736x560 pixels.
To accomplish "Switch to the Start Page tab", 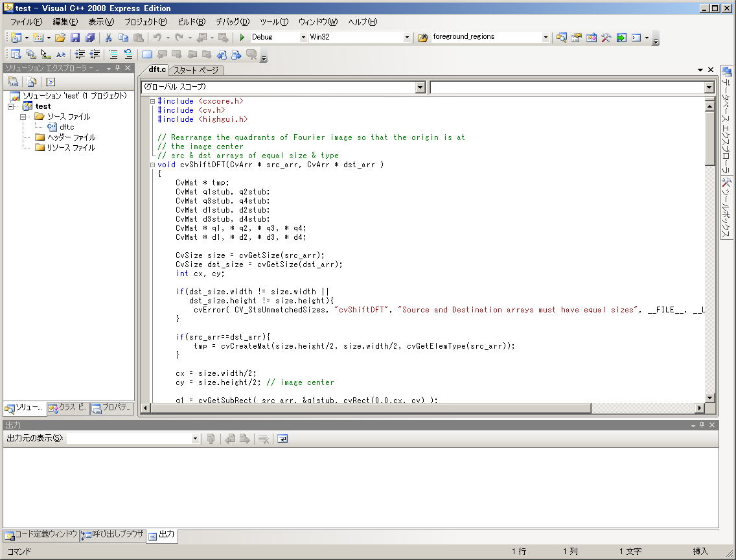I will 196,71.
